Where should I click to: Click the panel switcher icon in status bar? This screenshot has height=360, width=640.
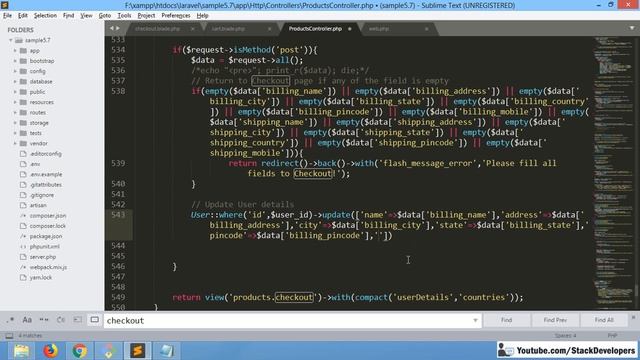pyautogui.click(x=9, y=336)
